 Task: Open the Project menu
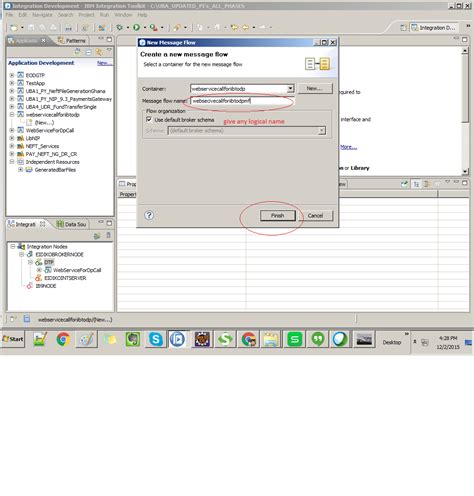(86, 15)
